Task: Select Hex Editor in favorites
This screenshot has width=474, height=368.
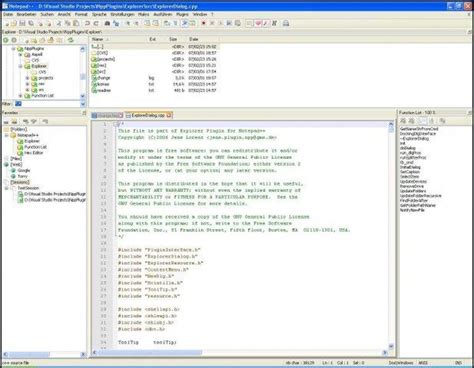Action: [33, 153]
